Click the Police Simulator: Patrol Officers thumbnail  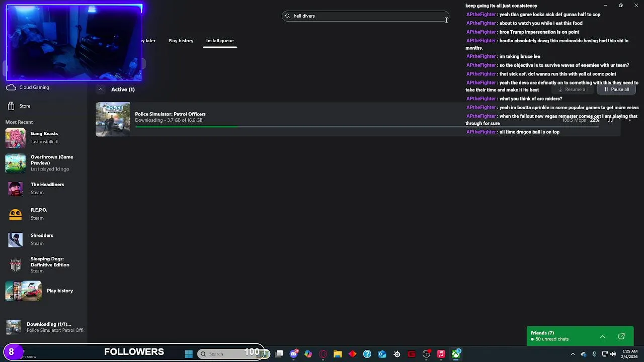pos(113,119)
